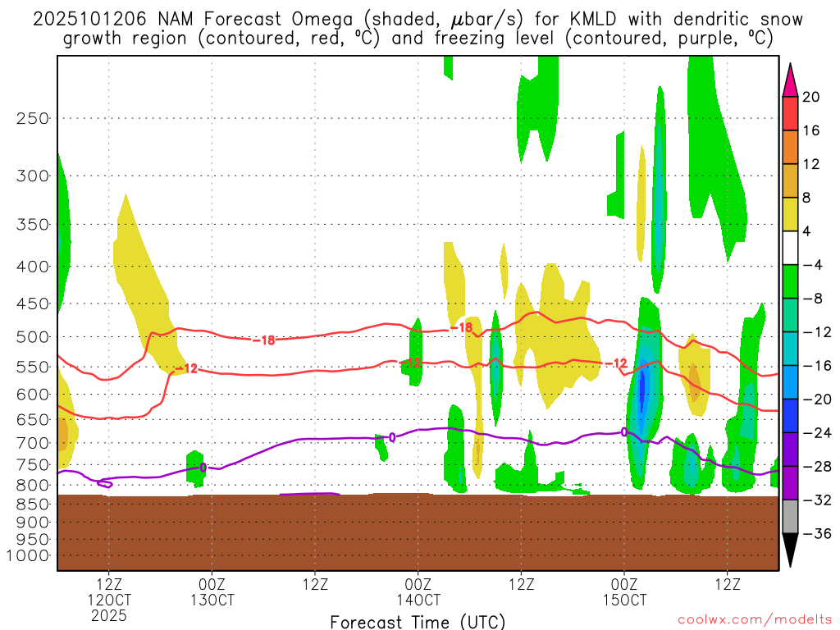Click the Forecast Time (UTC) axis title
Screen dimensions: 840x630
418,622
